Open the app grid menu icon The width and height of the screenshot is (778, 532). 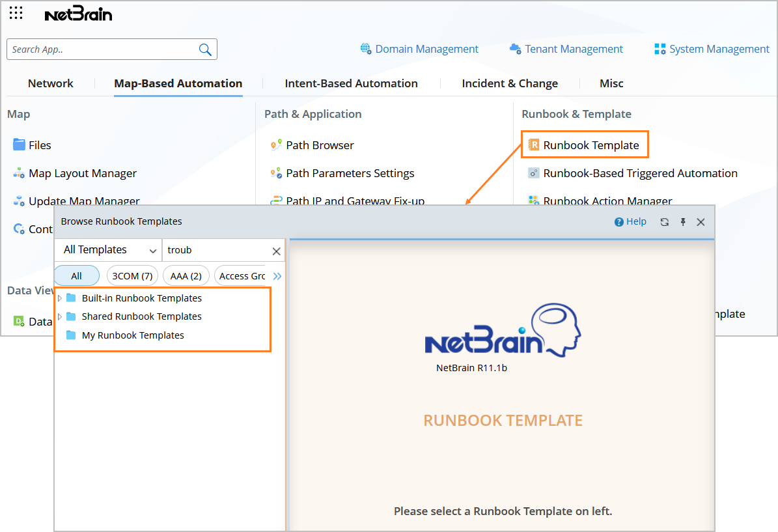16,13
